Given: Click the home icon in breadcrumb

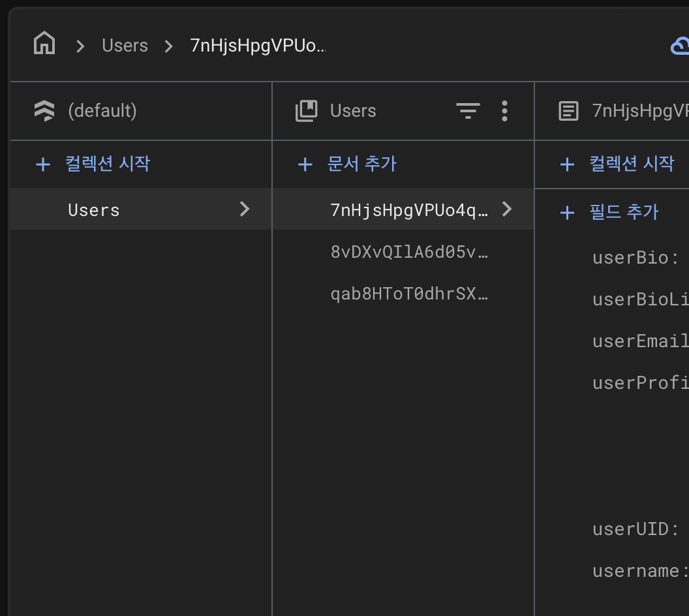Looking at the screenshot, I should [44, 44].
